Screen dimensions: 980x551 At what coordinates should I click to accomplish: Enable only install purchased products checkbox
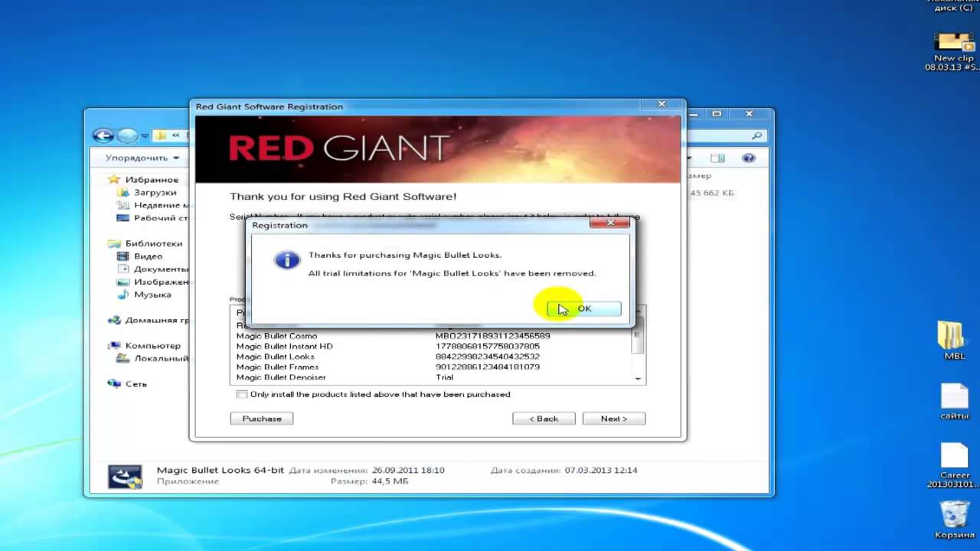point(242,394)
